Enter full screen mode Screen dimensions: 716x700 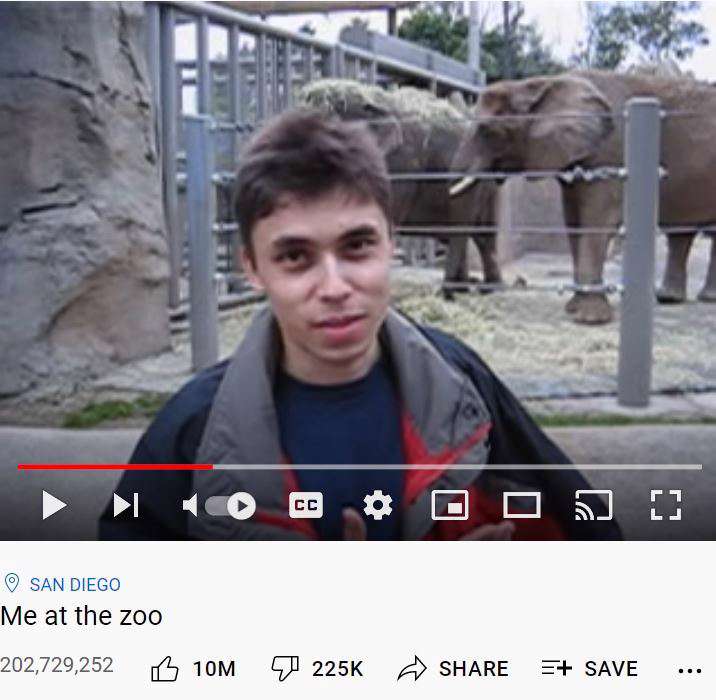(666, 505)
